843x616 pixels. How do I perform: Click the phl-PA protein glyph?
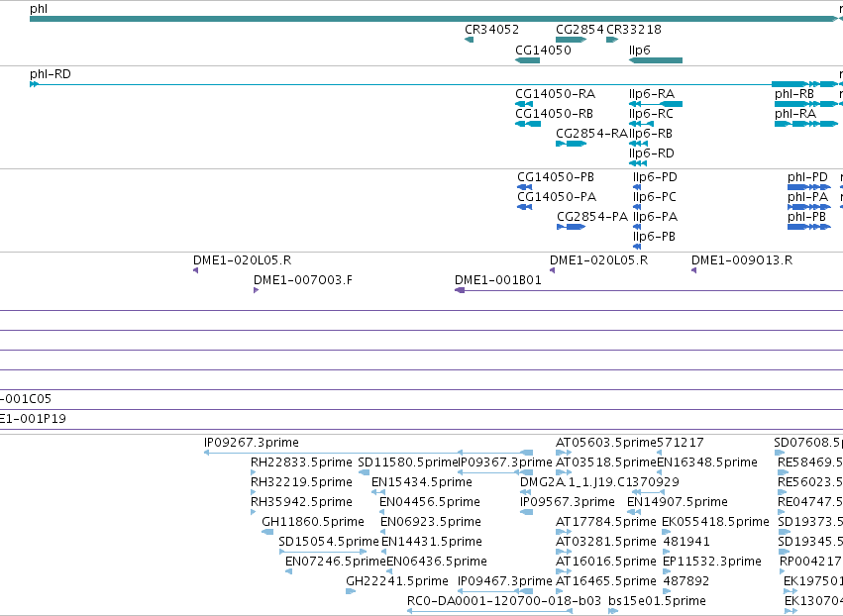pos(809,207)
